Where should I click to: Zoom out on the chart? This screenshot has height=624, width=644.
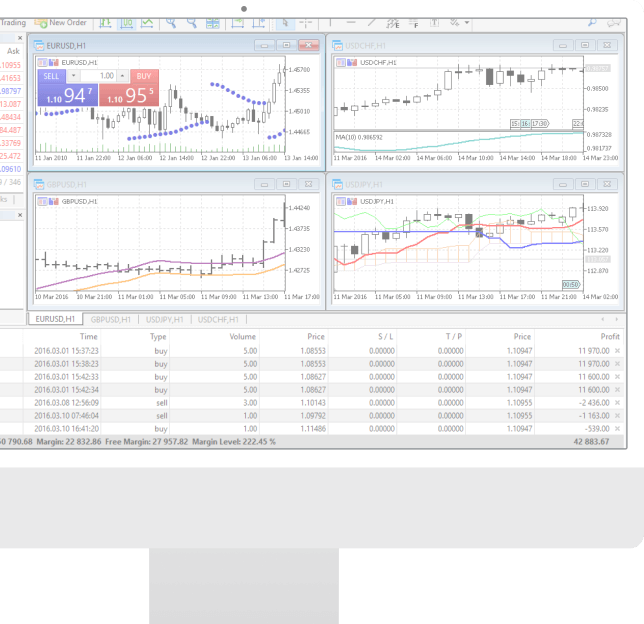(x=191, y=23)
